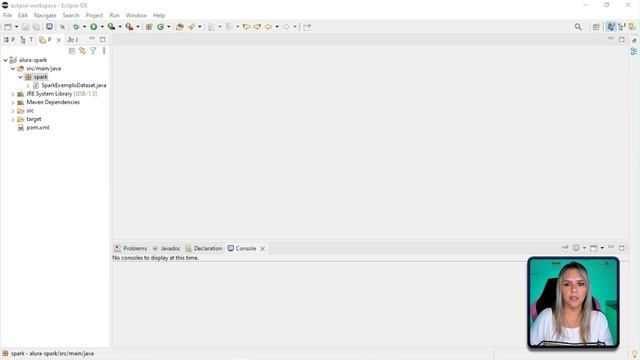Click the Open Type toolbar icon

pyautogui.click(x=180, y=27)
